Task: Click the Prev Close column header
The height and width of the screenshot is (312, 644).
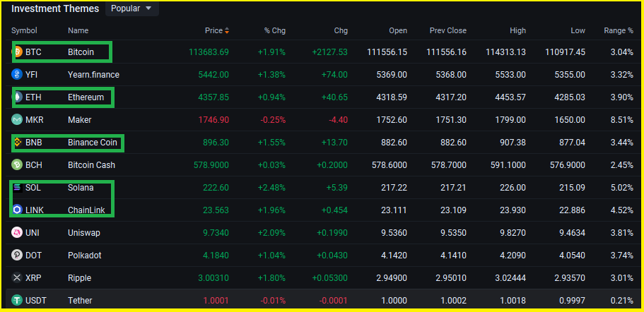Action: [x=447, y=31]
